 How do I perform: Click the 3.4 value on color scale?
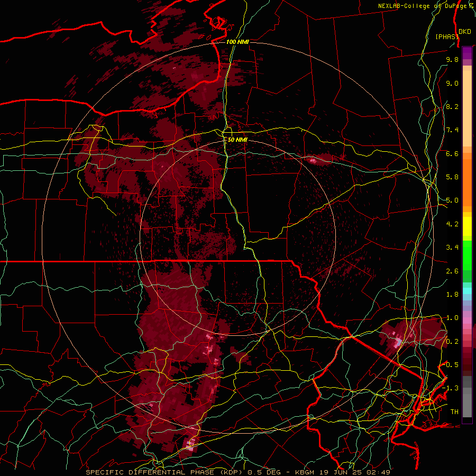point(452,248)
